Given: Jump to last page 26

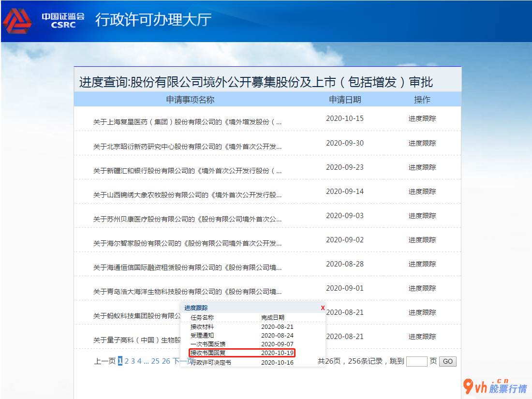Looking at the screenshot, I should click(166, 361).
